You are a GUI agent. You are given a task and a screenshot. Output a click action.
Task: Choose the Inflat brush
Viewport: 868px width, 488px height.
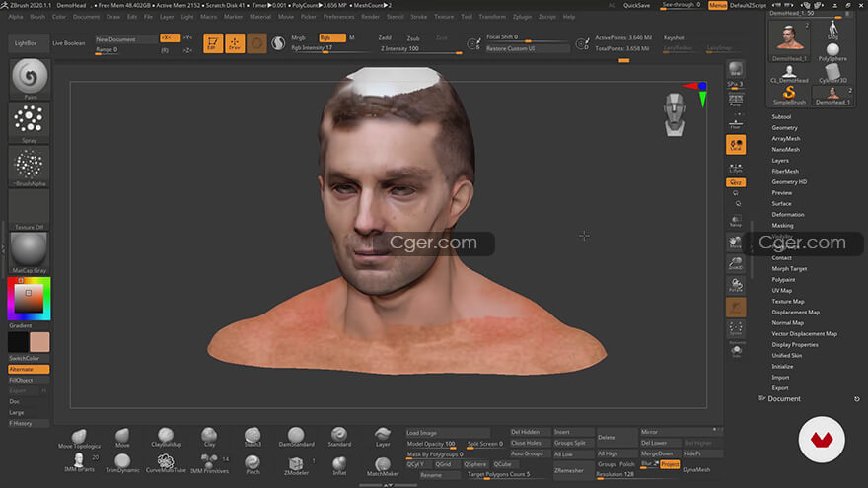point(339,465)
